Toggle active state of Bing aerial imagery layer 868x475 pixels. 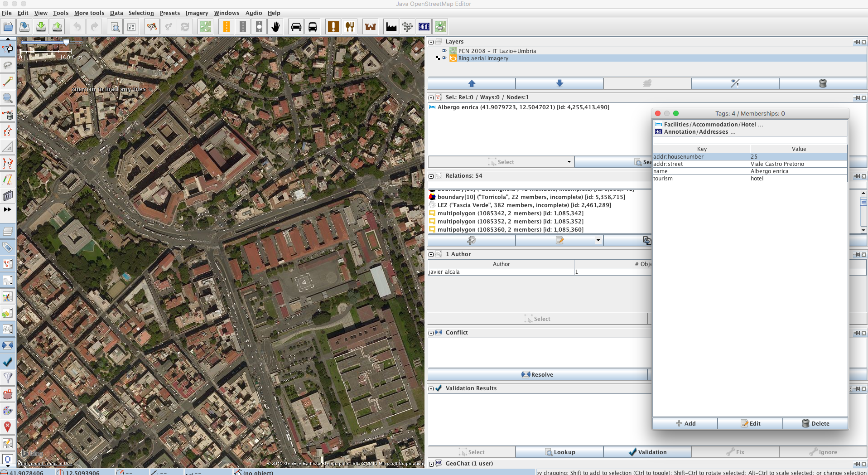click(x=438, y=58)
